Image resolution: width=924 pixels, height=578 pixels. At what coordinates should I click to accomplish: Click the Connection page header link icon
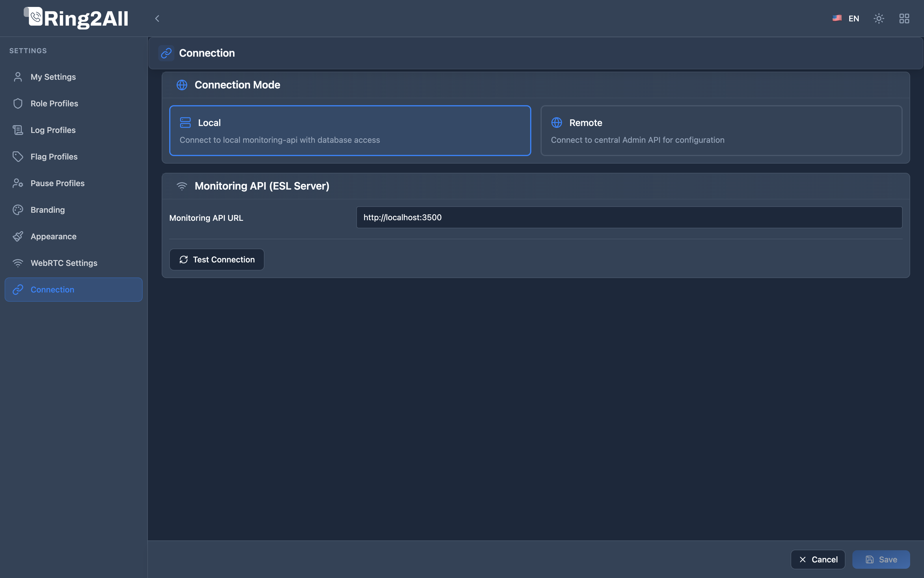(x=166, y=53)
